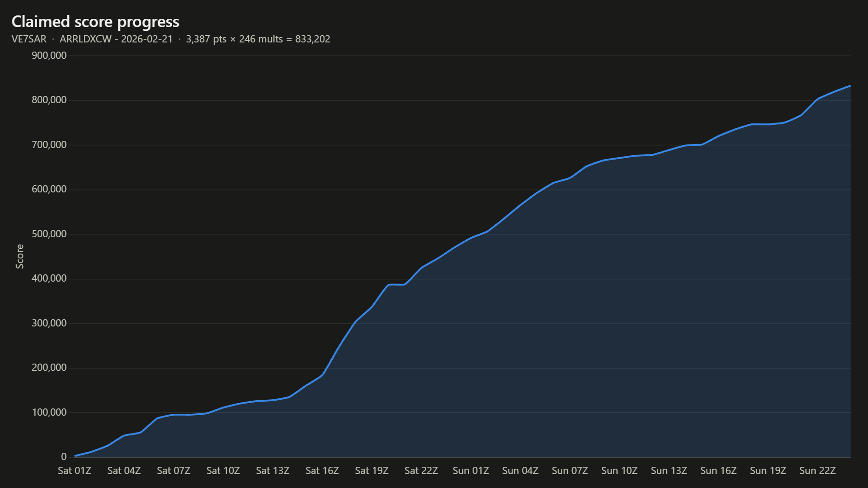The image size is (868, 488).
Task: Click the 'Sat 01Z' x-axis label
Action: [x=75, y=471]
